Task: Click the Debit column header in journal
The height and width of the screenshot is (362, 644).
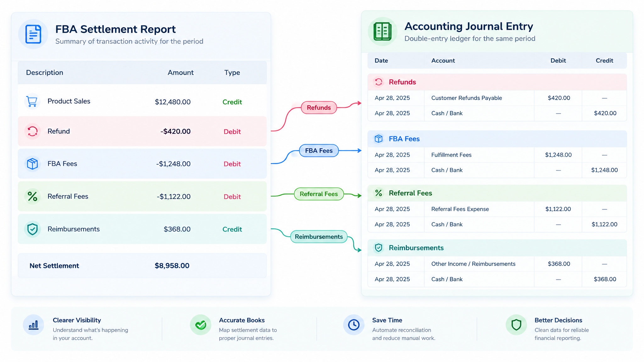Action: pyautogui.click(x=558, y=61)
